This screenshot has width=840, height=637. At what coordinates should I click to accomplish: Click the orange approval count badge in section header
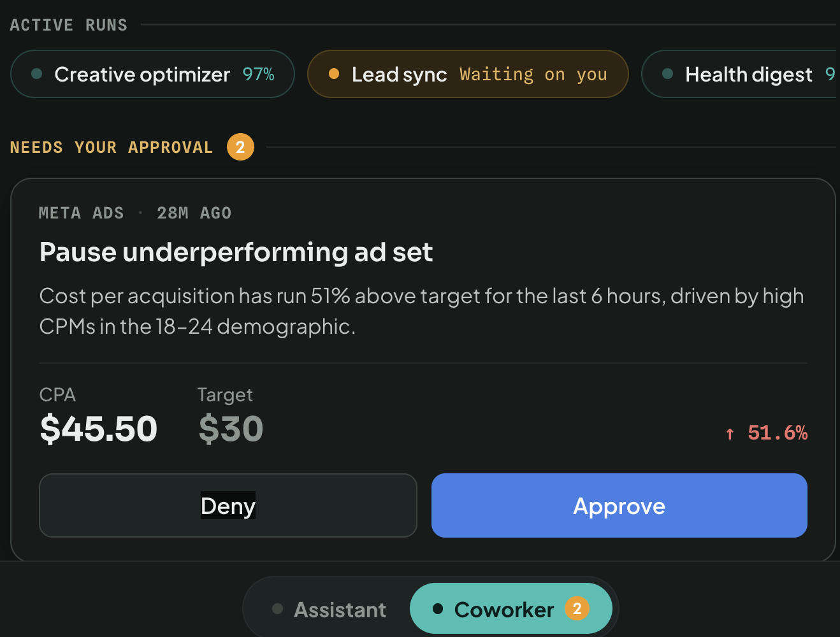coord(240,147)
